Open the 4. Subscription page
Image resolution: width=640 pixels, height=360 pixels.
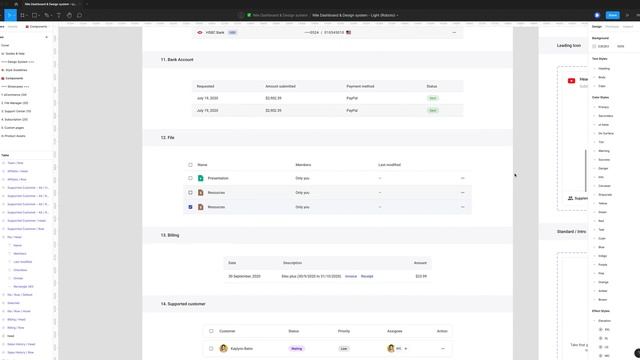tap(14, 120)
